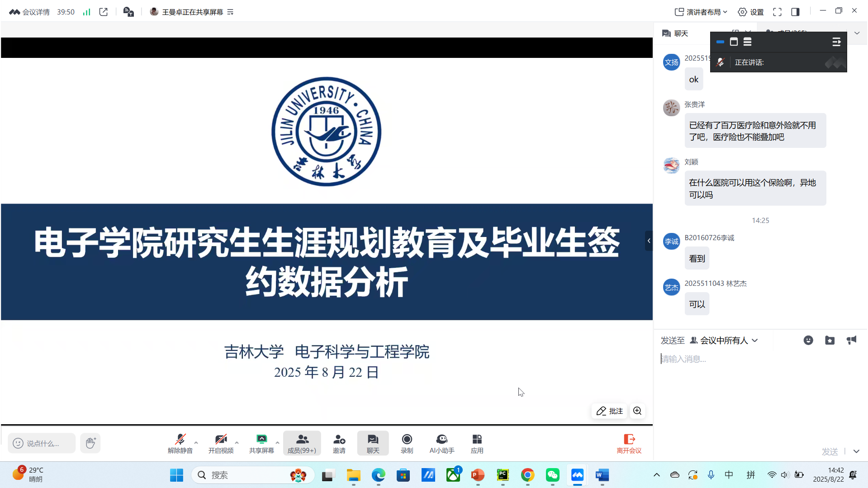
Task: Turn on camera with 开启视频
Action: [x=221, y=444]
